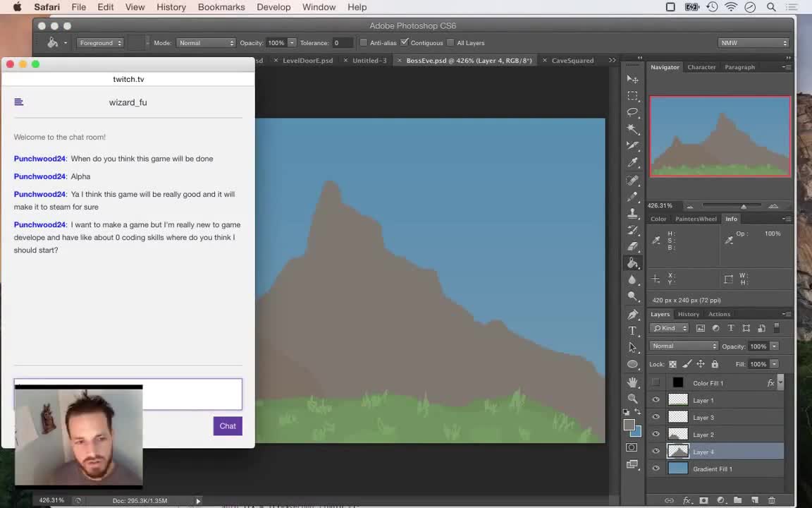Open the NMW workspace dropdown
This screenshot has height=508, width=812.
click(x=753, y=43)
